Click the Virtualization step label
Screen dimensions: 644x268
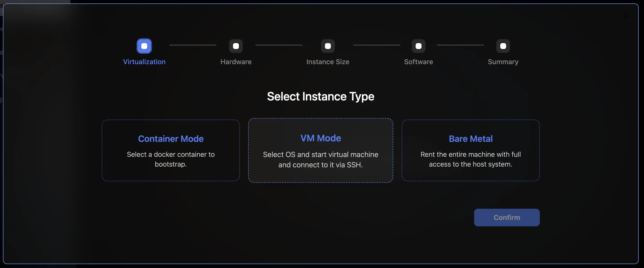click(144, 62)
